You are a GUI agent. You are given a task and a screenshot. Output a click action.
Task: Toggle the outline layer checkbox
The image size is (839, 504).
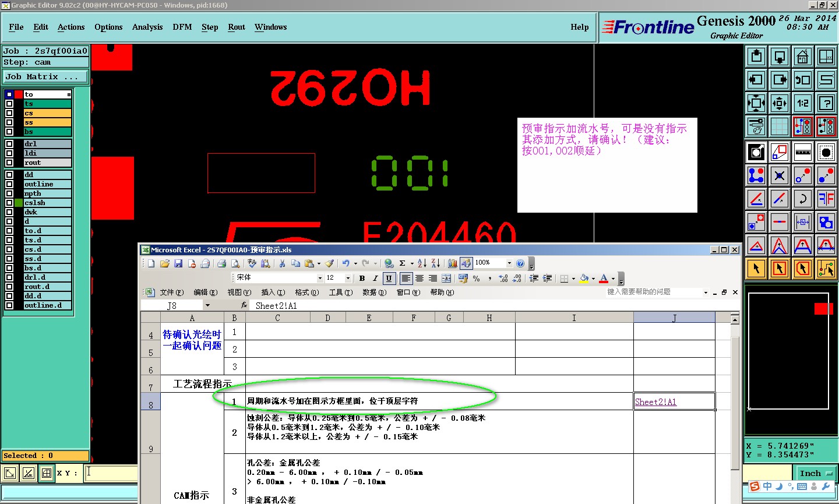[9, 184]
